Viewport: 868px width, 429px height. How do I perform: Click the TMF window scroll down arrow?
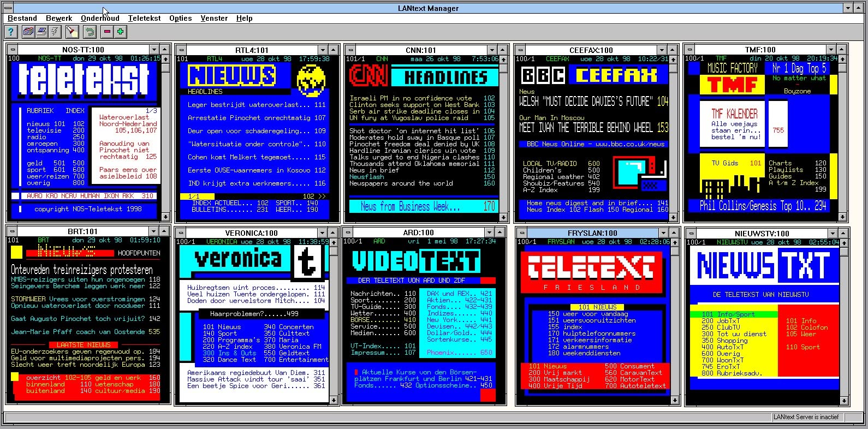841,217
